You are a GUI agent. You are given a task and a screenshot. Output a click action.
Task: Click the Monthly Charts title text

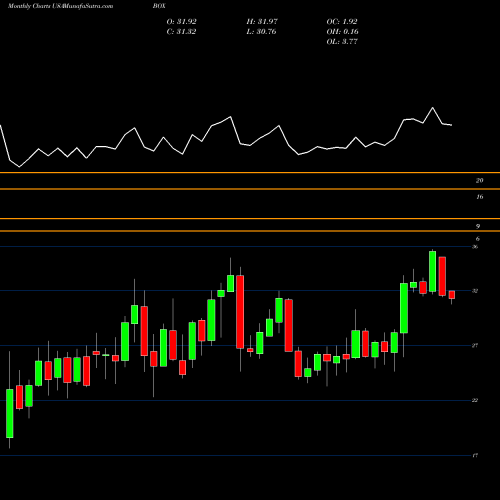[28, 6]
